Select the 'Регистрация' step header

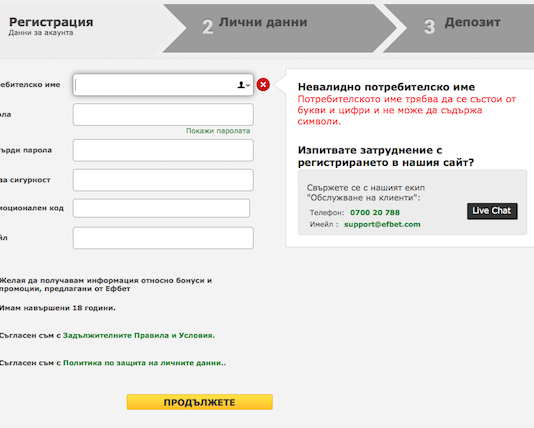51,22
